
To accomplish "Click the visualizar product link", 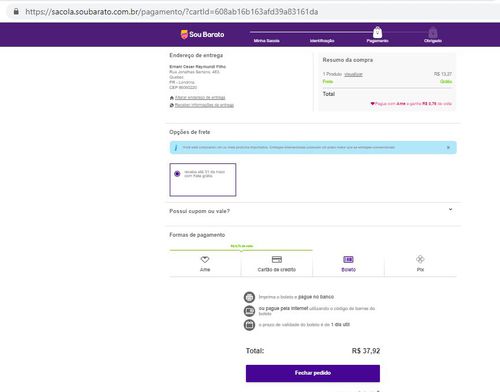I will click(x=353, y=74).
